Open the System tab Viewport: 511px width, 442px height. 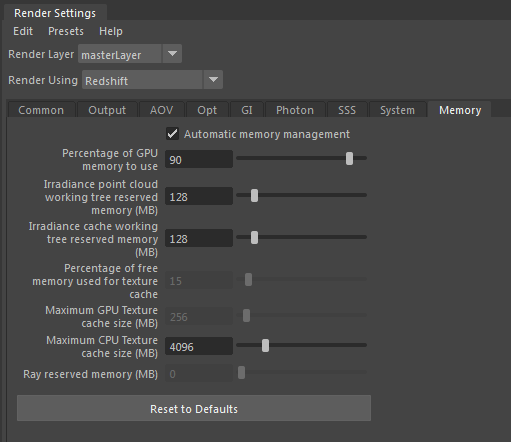pyautogui.click(x=397, y=110)
